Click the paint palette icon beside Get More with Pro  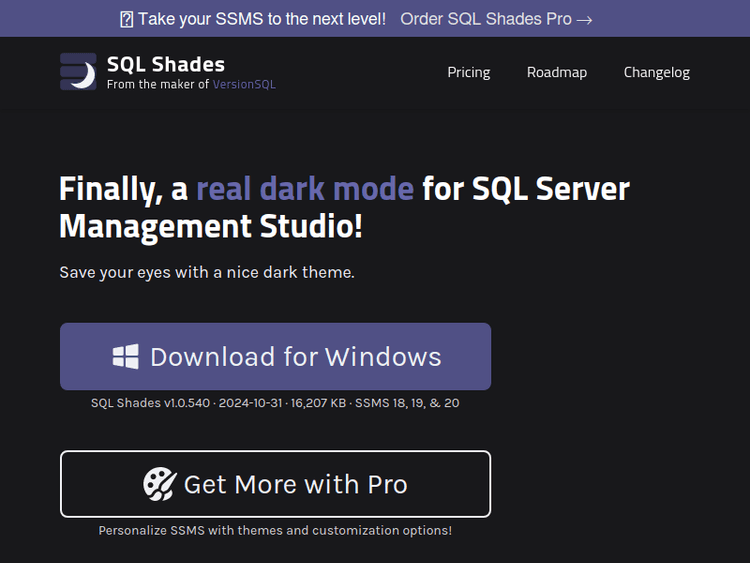(160, 484)
